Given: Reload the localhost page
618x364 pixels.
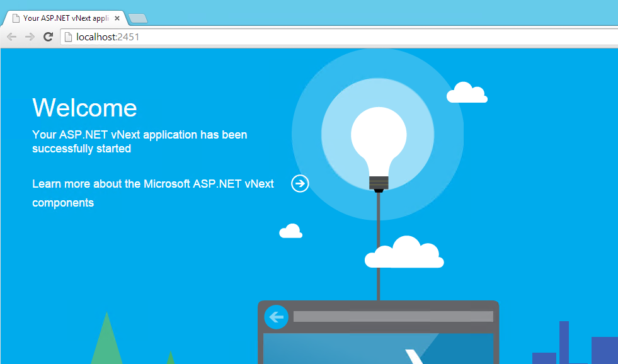Looking at the screenshot, I should pyautogui.click(x=48, y=37).
